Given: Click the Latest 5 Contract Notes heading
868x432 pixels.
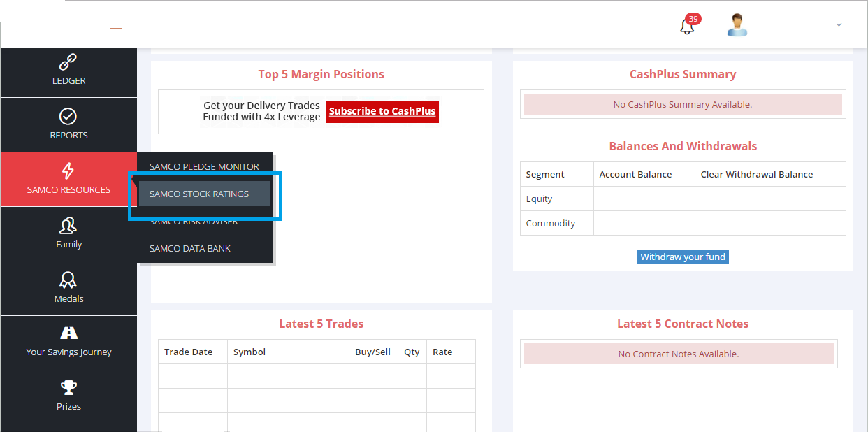Looking at the screenshot, I should (x=683, y=324).
